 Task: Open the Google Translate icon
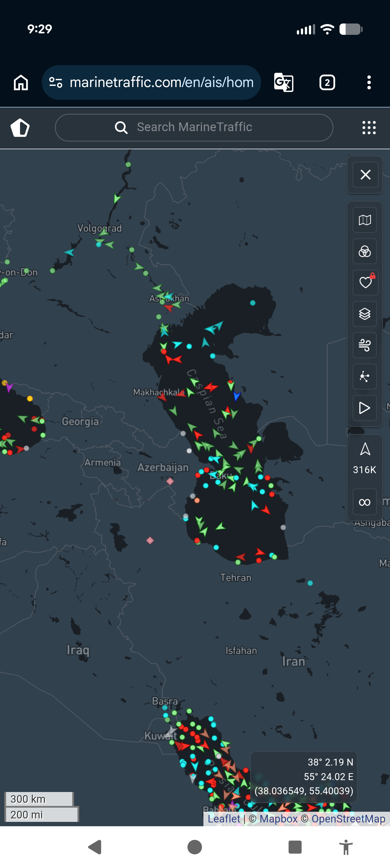coord(284,83)
